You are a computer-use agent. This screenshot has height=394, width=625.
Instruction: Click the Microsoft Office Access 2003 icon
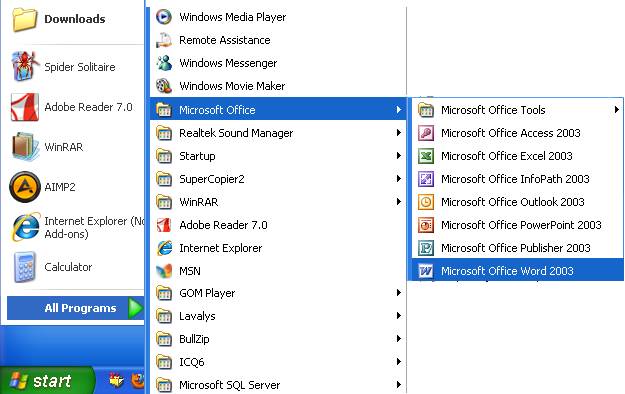426,133
